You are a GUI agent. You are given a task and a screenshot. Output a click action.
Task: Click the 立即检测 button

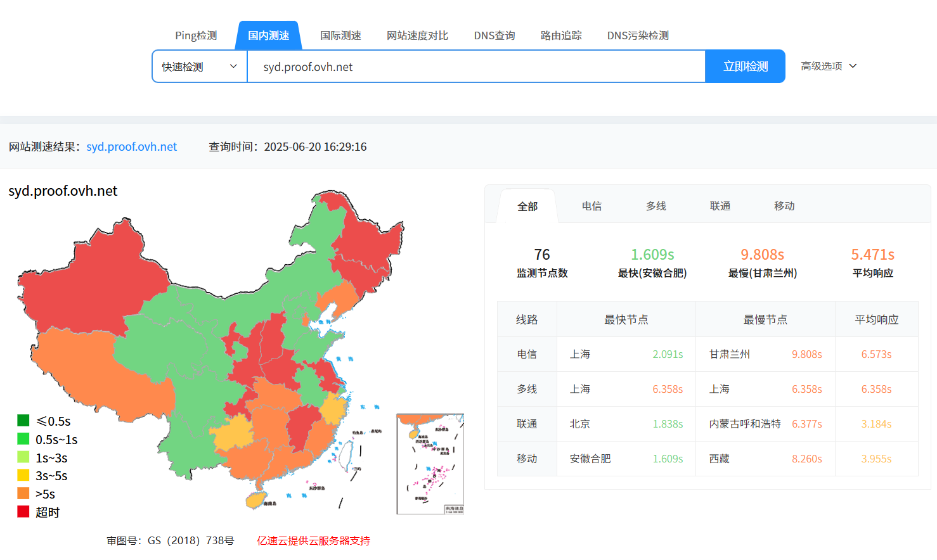click(x=746, y=67)
